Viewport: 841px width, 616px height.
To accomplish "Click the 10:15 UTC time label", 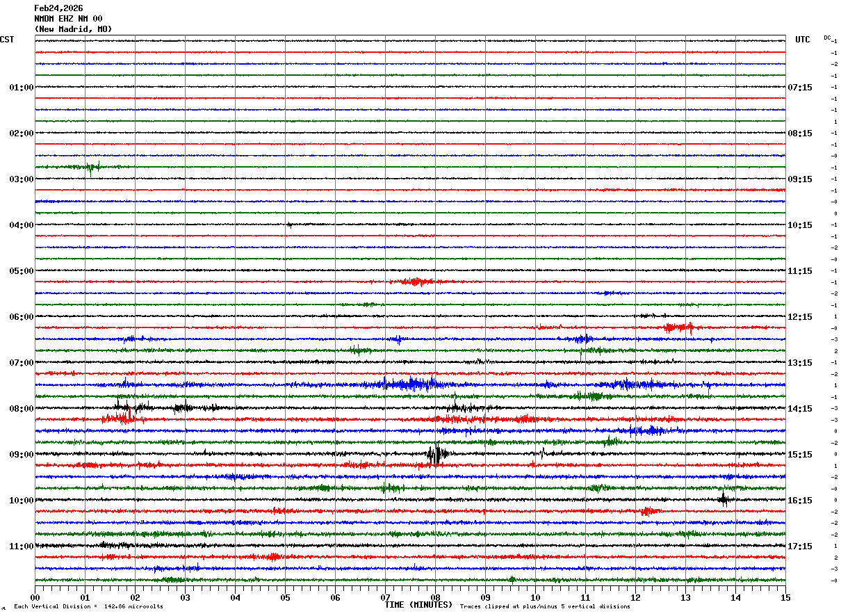I will [x=800, y=225].
